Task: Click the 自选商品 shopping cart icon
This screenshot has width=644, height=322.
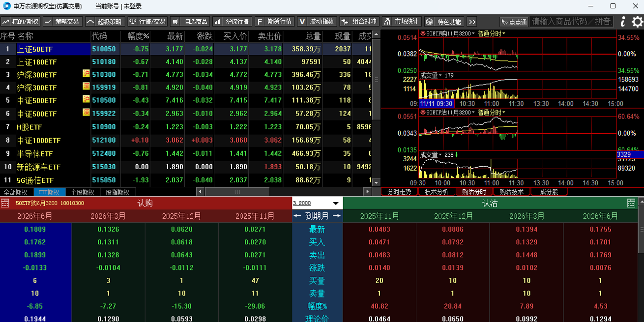Action: click(176, 22)
